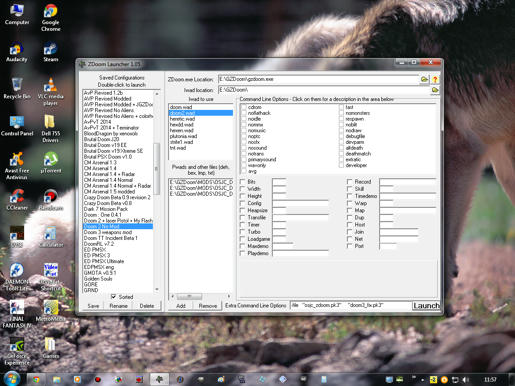Open Games folder on desktop
Image resolution: width=515 pixels, height=386 pixels.
pyautogui.click(x=51, y=348)
